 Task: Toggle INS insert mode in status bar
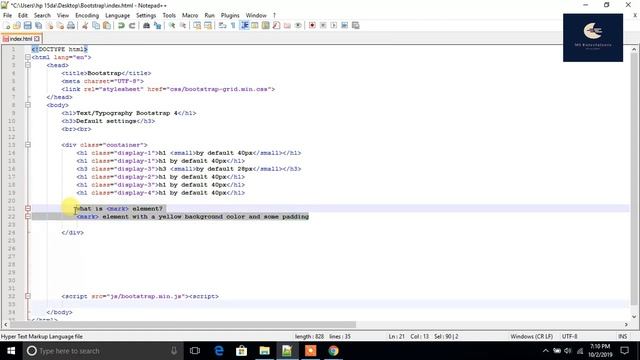tap(622, 336)
